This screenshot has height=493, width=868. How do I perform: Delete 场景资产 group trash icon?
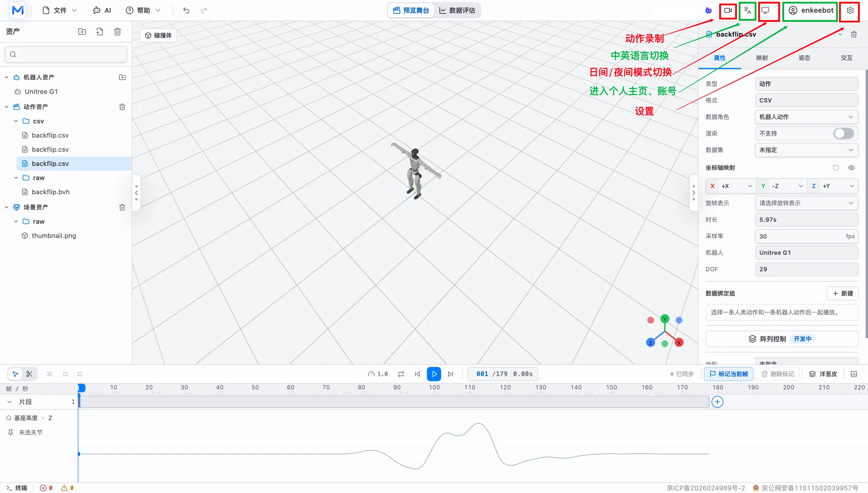click(x=122, y=207)
